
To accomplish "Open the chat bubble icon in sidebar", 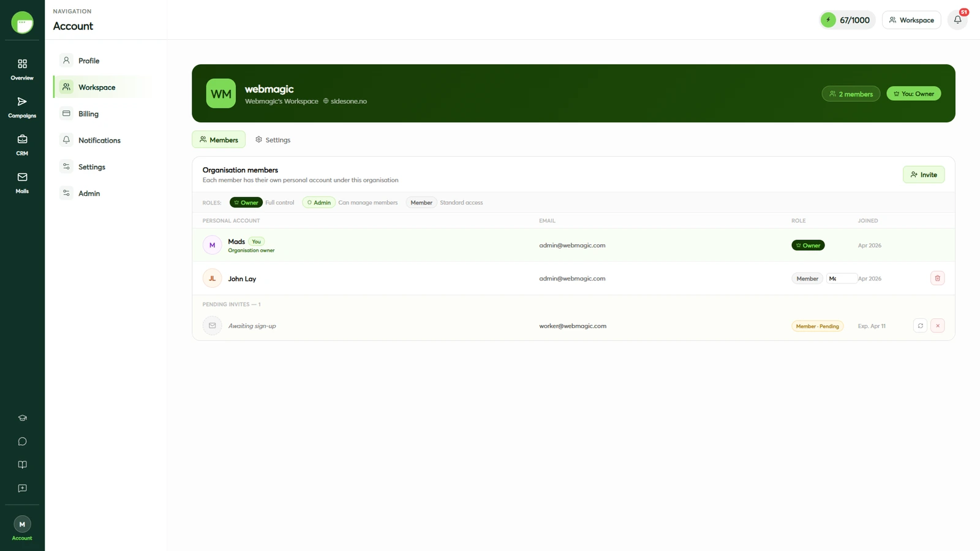I will tap(23, 441).
